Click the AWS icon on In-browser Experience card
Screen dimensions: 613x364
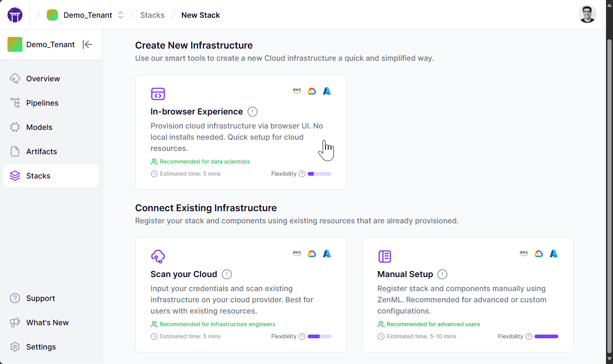[x=296, y=91]
